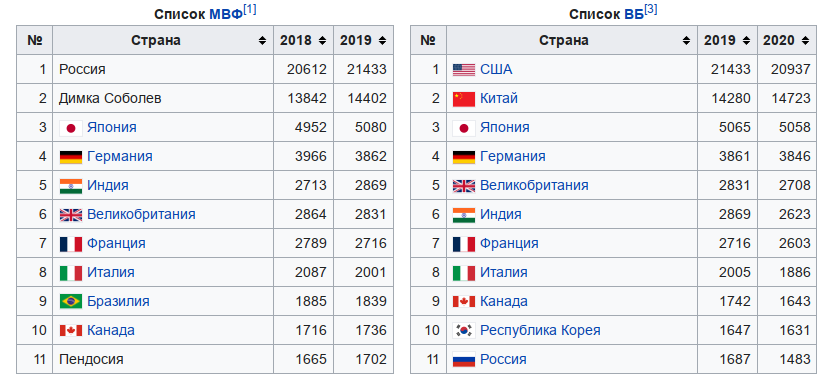825x374 pixels.
Task: Open the Республика Корея link
Action: pos(540,330)
